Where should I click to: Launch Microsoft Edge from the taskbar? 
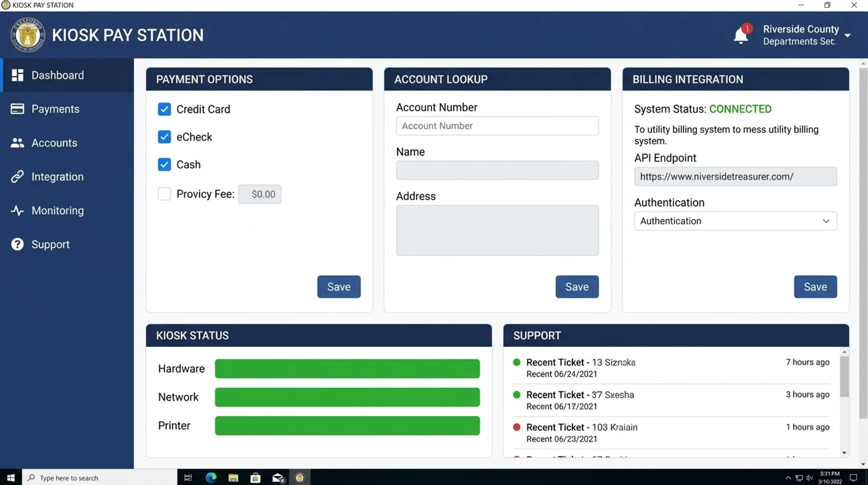click(x=211, y=478)
